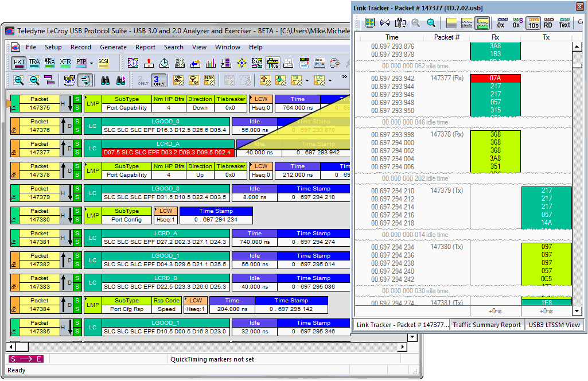The width and height of the screenshot is (588, 381).
Task: Click zoom out in Link Tracker toolbar
Action: pos(430,23)
